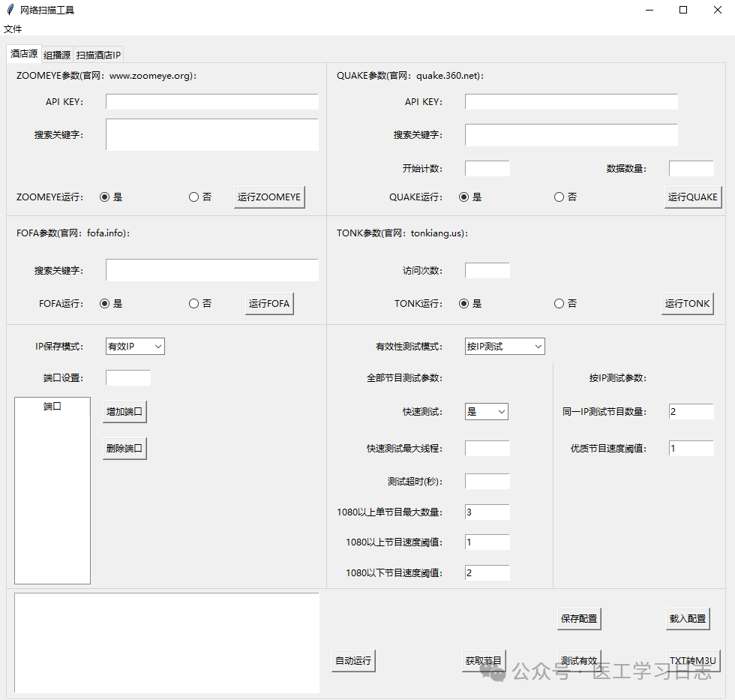Open the 快速测试 dropdown
The width and height of the screenshot is (735, 700).
[487, 412]
